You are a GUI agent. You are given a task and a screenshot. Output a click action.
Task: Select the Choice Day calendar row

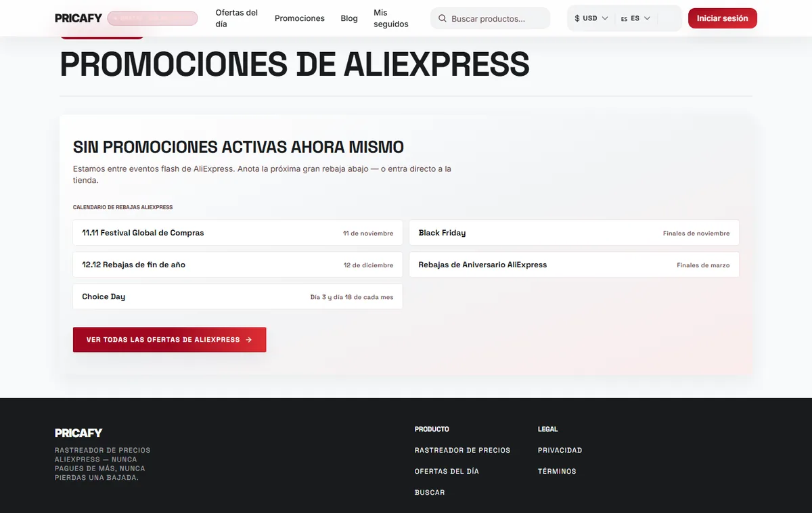click(x=238, y=296)
